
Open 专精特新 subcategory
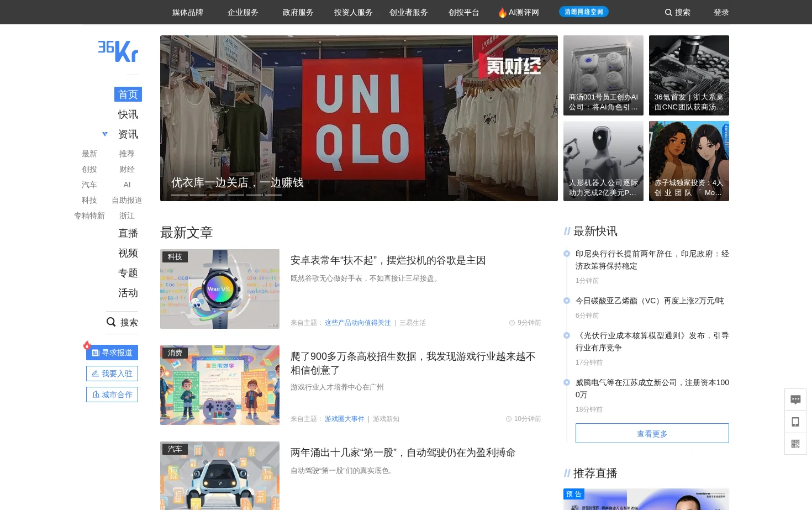[x=89, y=215]
